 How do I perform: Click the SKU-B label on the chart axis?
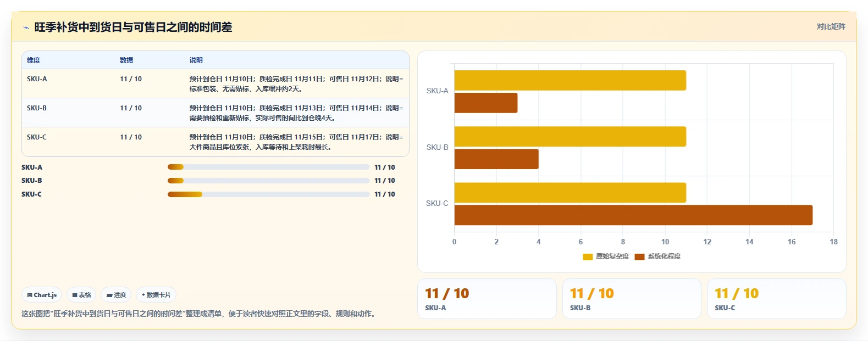[x=437, y=147]
